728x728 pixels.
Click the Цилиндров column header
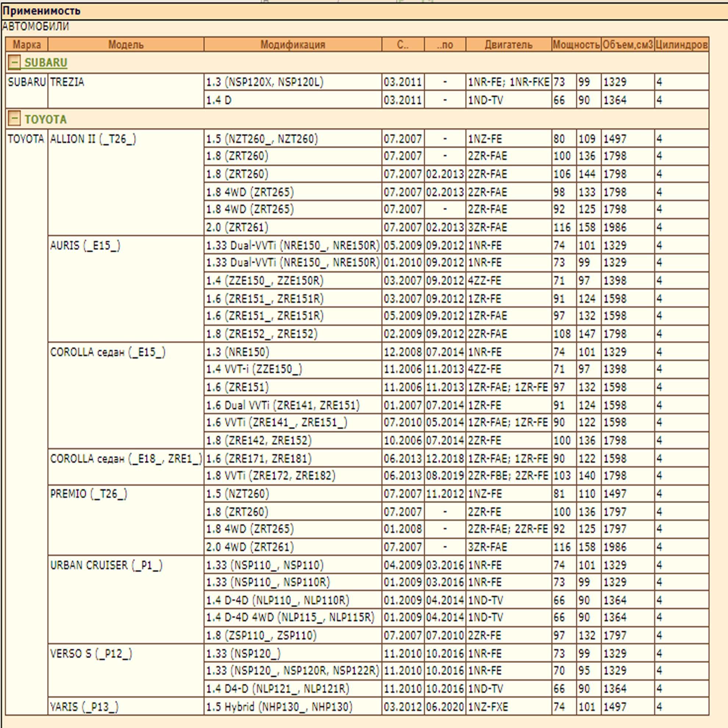(681, 44)
